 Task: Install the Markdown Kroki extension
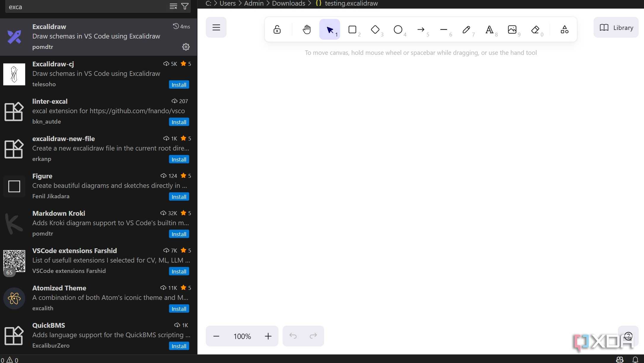[179, 234]
